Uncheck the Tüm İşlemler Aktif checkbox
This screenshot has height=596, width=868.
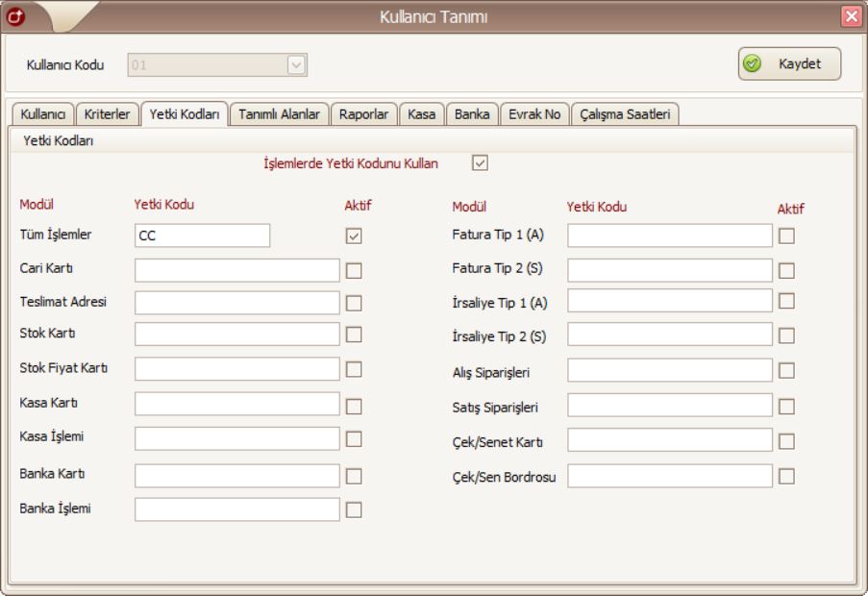[x=354, y=236]
